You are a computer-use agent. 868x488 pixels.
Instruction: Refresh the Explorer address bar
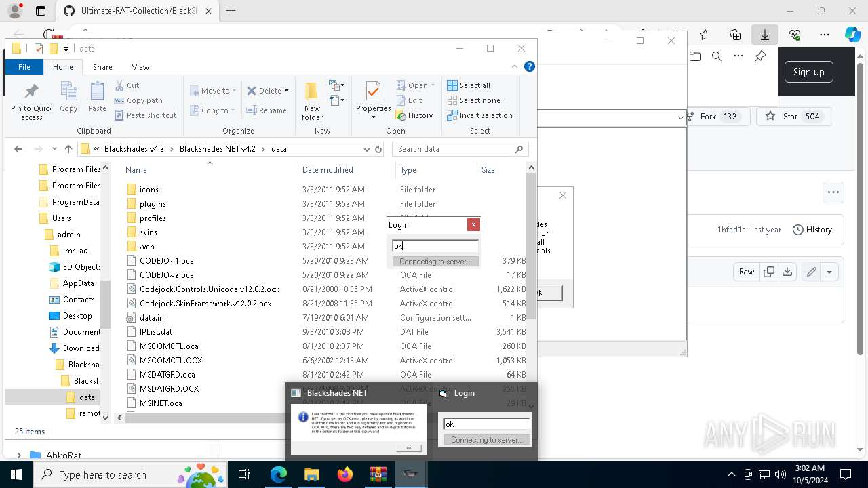(378, 149)
